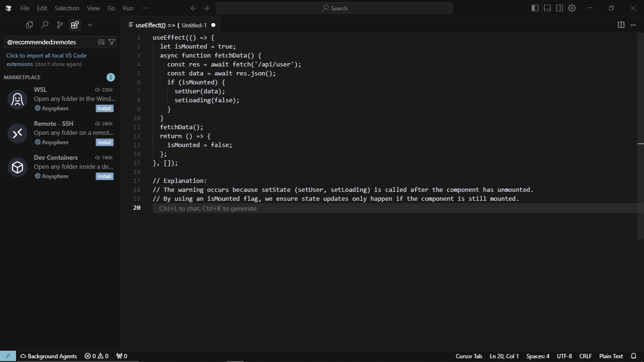The height and width of the screenshot is (362, 644).
Task: Navigate back with the left arrow
Action: pyautogui.click(x=194, y=8)
